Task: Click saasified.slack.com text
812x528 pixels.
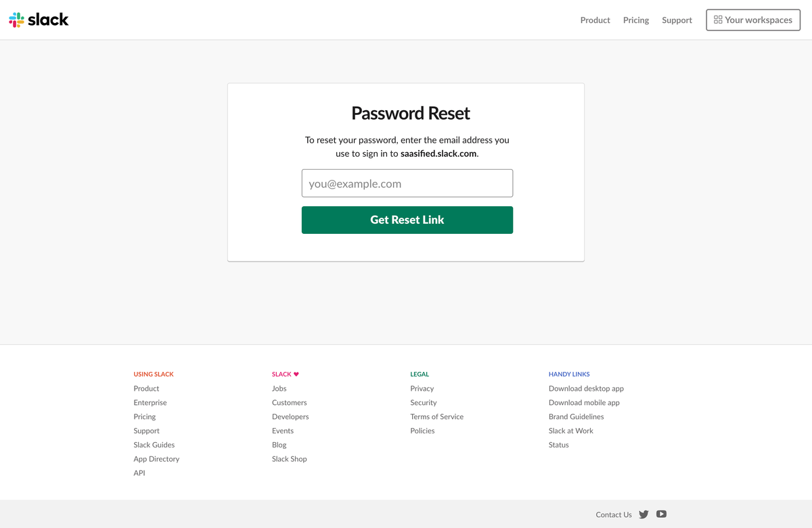Action: pyautogui.click(x=438, y=153)
